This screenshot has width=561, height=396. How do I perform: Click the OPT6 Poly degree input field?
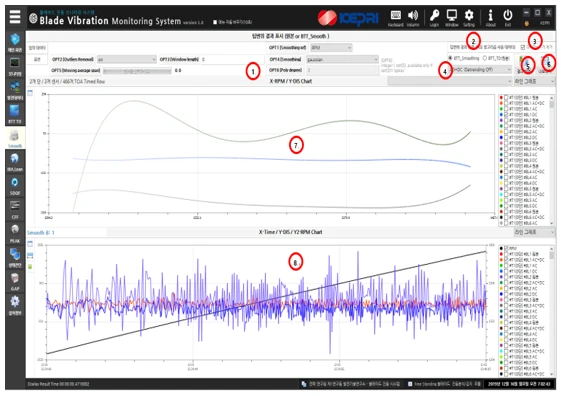[342, 70]
